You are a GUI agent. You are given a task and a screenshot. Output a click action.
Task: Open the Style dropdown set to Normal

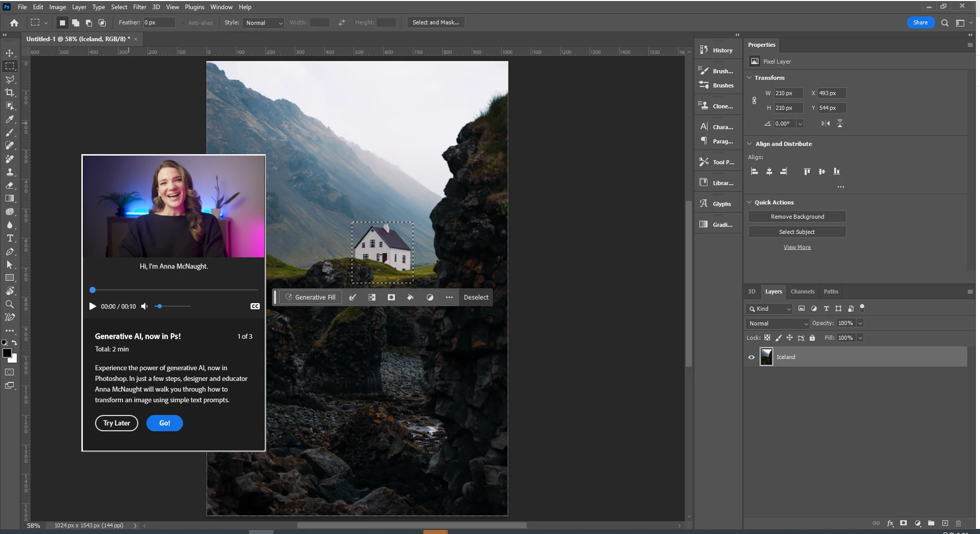(x=263, y=23)
